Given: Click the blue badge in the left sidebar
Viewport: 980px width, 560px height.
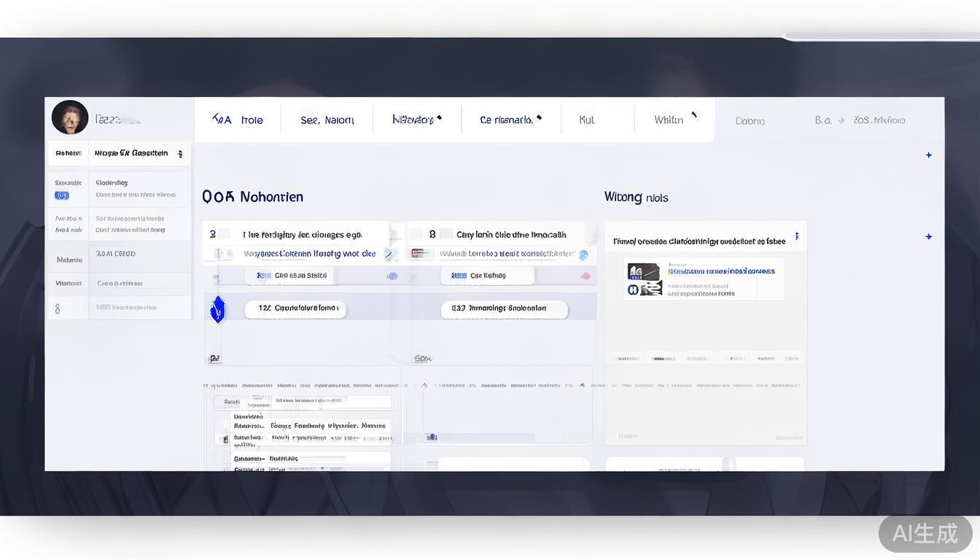Looking at the screenshot, I should pos(62,195).
